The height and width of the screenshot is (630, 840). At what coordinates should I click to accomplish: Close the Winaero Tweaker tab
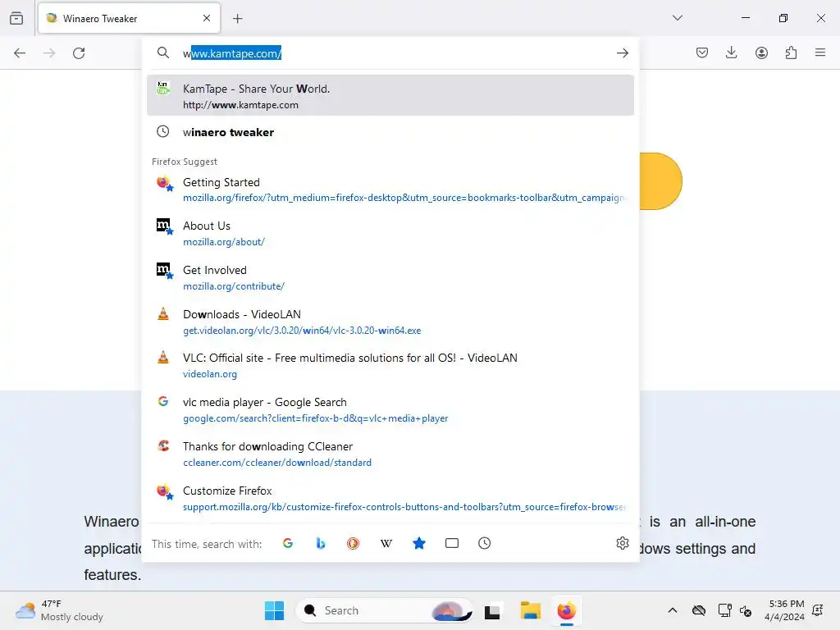coord(207,18)
